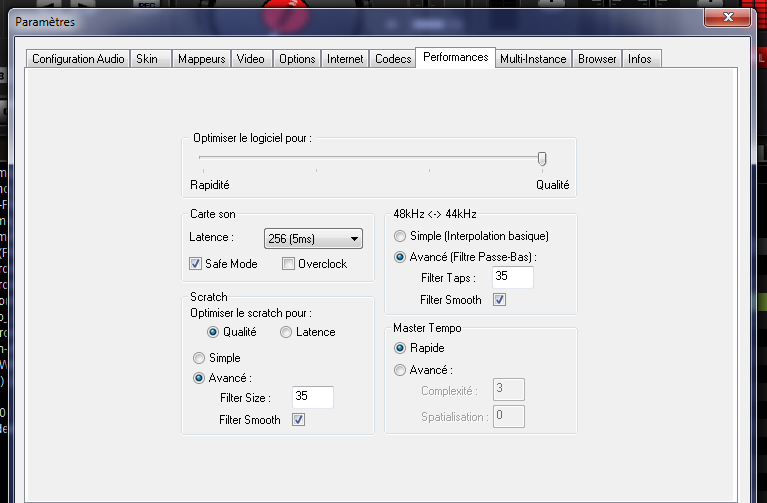This screenshot has height=503, width=767.
Task: Click the Rapidité slider label
Action: click(x=210, y=185)
